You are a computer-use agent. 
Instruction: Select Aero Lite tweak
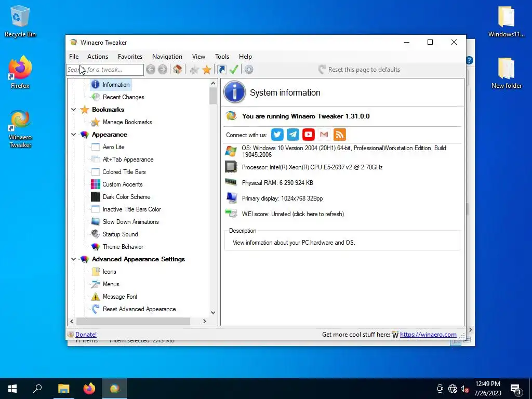(x=113, y=147)
